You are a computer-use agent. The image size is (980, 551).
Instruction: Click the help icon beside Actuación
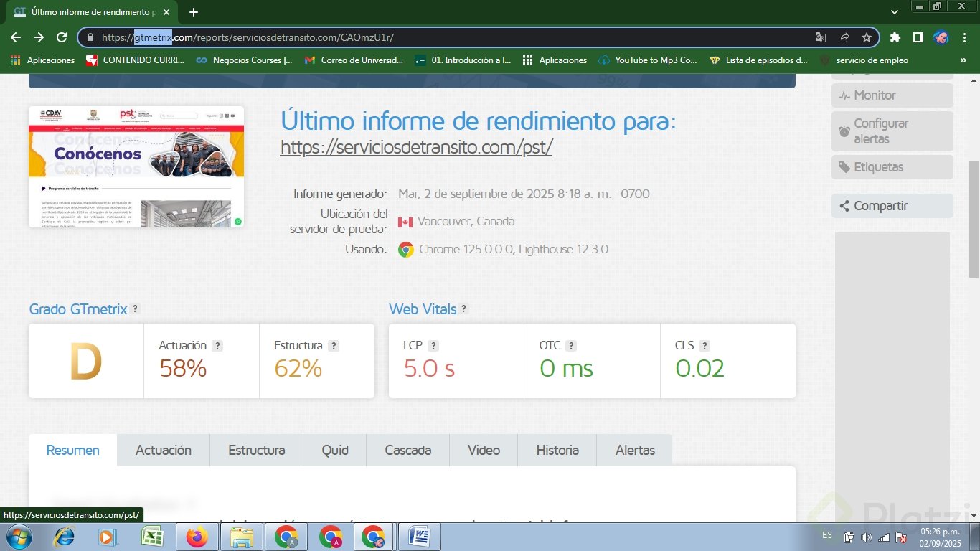click(217, 346)
